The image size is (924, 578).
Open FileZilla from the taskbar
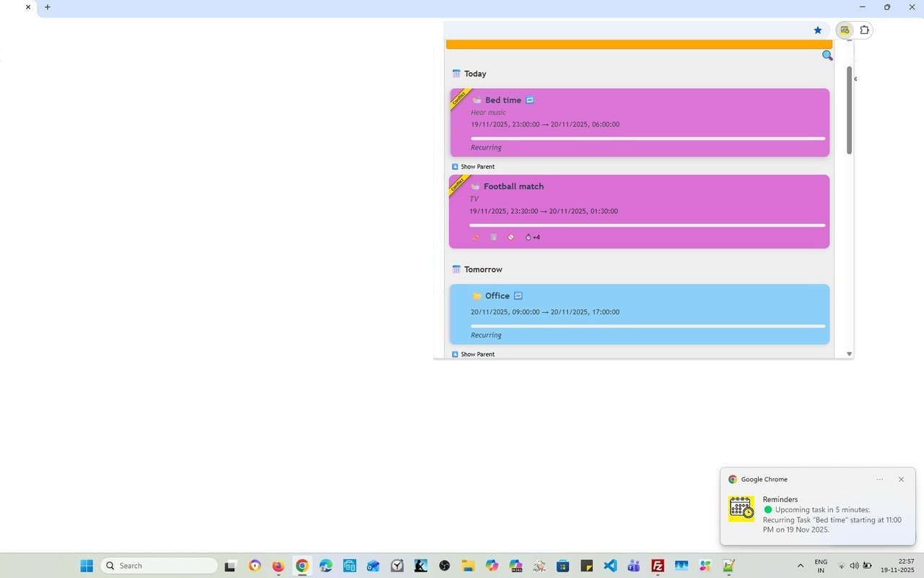[658, 566]
